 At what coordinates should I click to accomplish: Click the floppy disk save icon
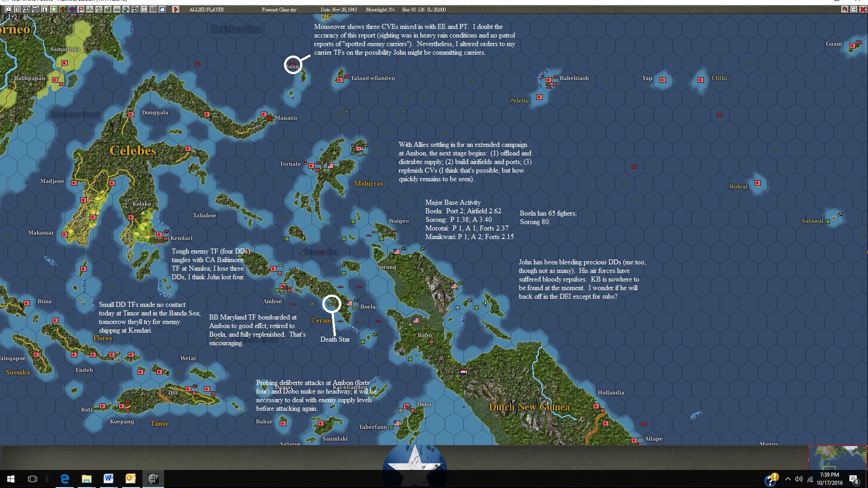[x=8, y=9]
